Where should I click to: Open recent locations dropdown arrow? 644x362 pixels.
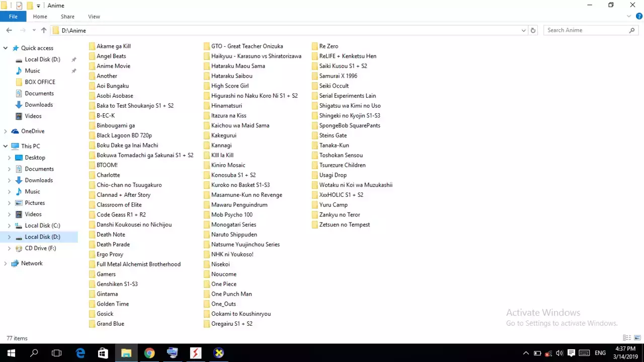tap(34, 30)
